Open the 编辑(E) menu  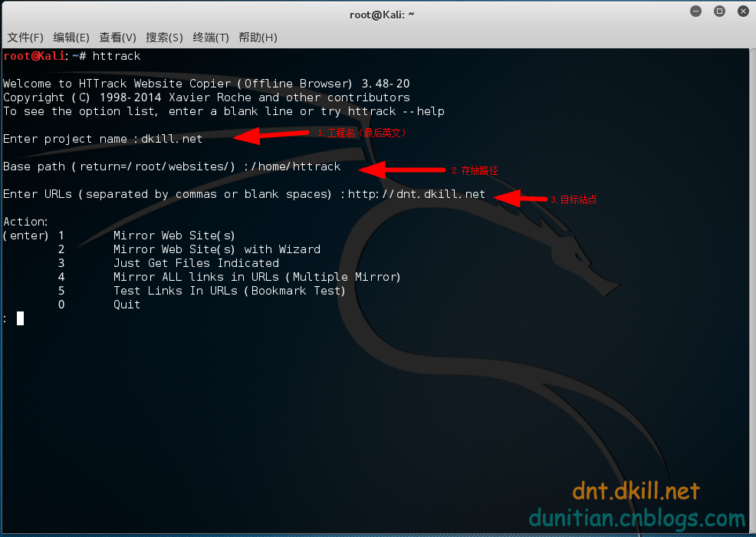[71, 37]
